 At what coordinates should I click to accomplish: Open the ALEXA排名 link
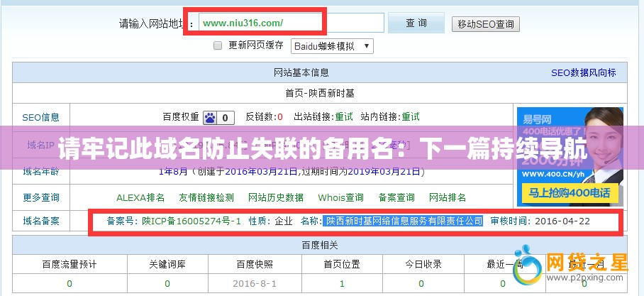coord(140,198)
